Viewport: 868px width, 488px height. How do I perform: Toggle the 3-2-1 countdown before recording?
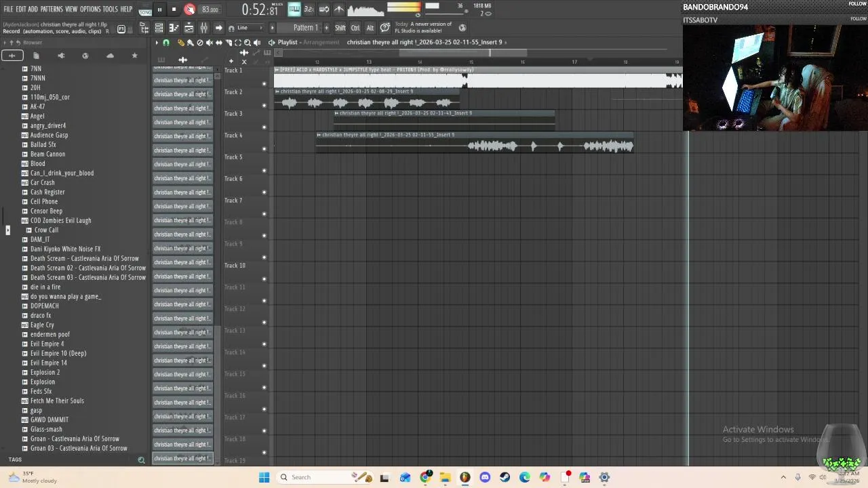point(309,9)
